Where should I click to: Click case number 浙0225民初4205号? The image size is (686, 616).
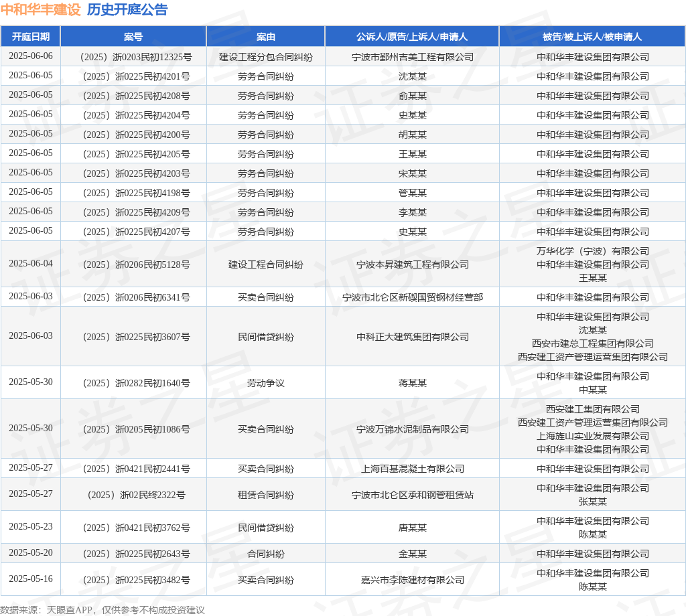click(136, 154)
